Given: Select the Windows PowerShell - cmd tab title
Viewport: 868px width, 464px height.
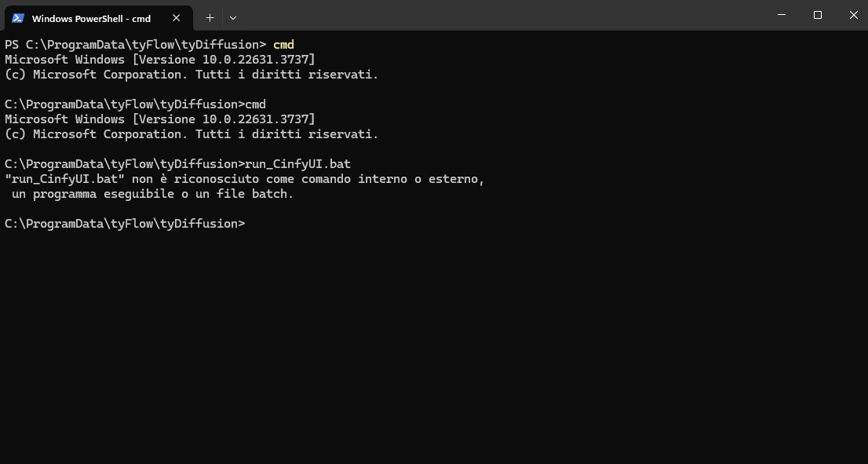Looking at the screenshot, I should pyautogui.click(x=91, y=18).
